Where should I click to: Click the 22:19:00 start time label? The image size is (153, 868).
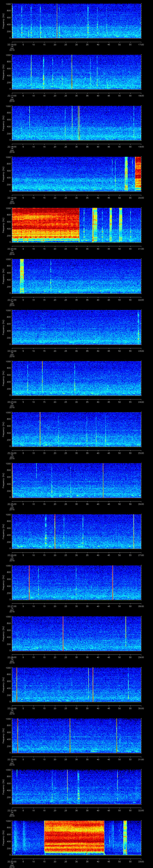click(12, 198)
